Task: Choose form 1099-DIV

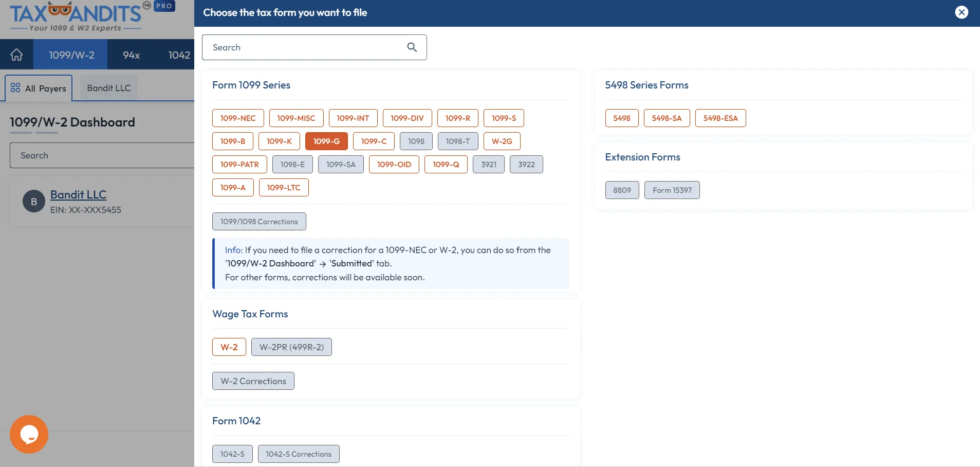Action: 407,118
